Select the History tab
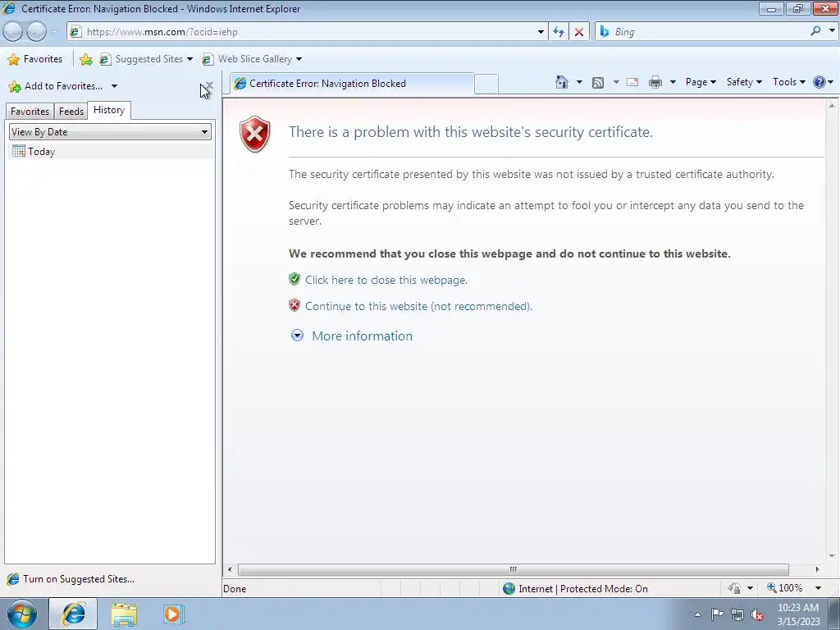Viewport: 840px width, 630px height. pyautogui.click(x=109, y=110)
